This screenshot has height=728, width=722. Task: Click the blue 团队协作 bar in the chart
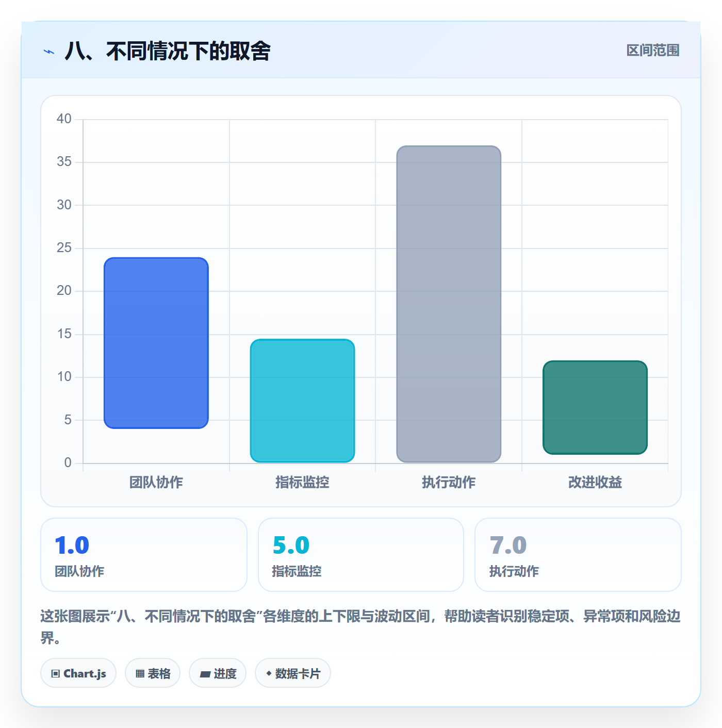pos(156,343)
